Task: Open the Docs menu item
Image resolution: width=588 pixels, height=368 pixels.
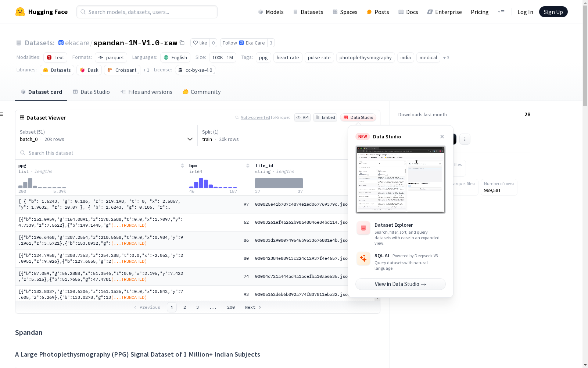Action: coord(408,12)
